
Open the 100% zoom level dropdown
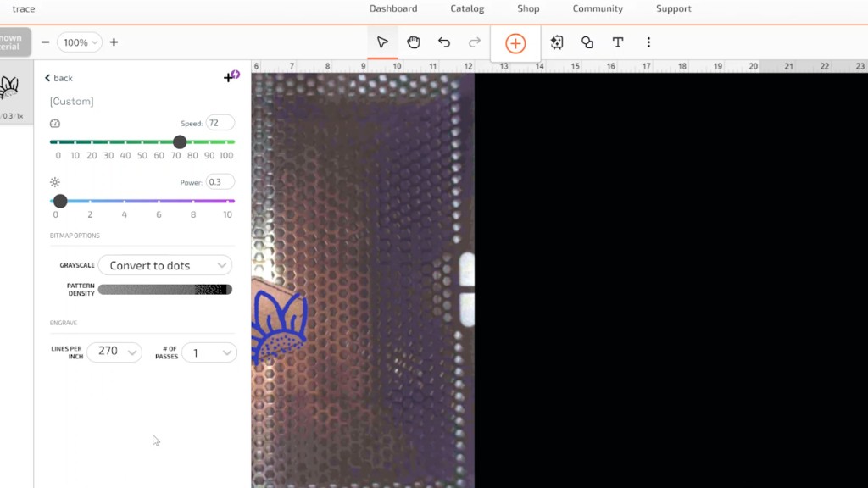(81, 42)
